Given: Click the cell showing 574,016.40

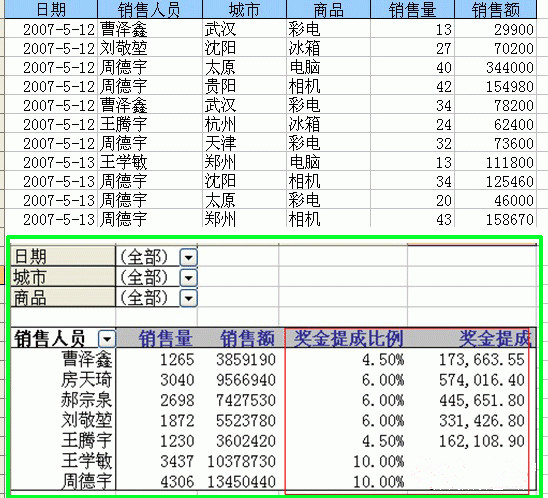Looking at the screenshot, I should click(482, 380).
